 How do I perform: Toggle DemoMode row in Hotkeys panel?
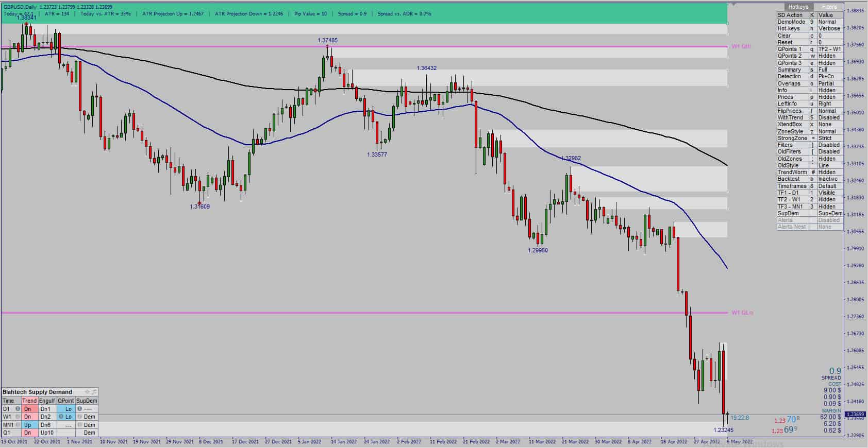click(810, 22)
